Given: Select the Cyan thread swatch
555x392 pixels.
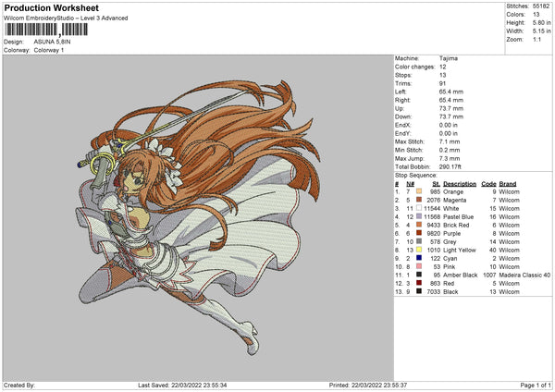Looking at the screenshot, I should pos(419,257).
